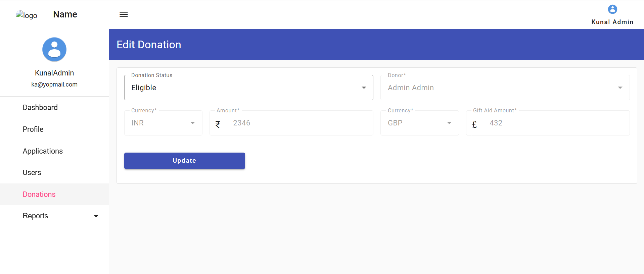Navigate to Applications in sidebar

43,151
